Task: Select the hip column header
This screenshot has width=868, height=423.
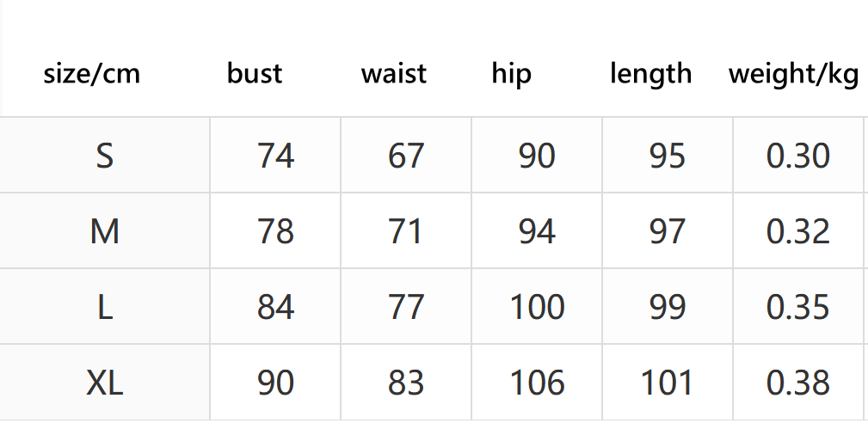Action: click(512, 74)
